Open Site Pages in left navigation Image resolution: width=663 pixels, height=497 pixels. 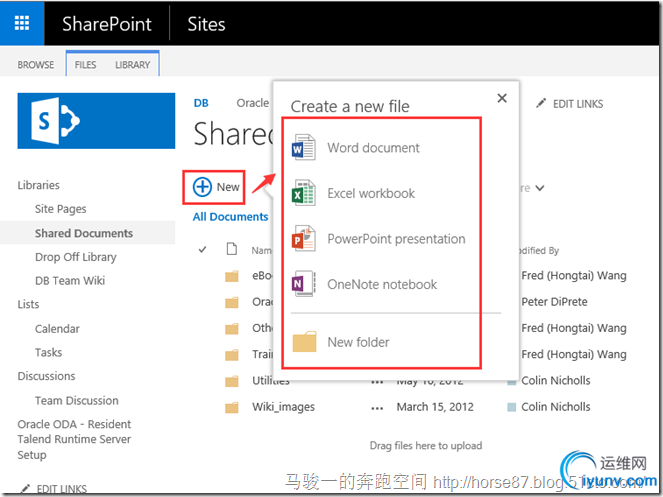(x=61, y=209)
